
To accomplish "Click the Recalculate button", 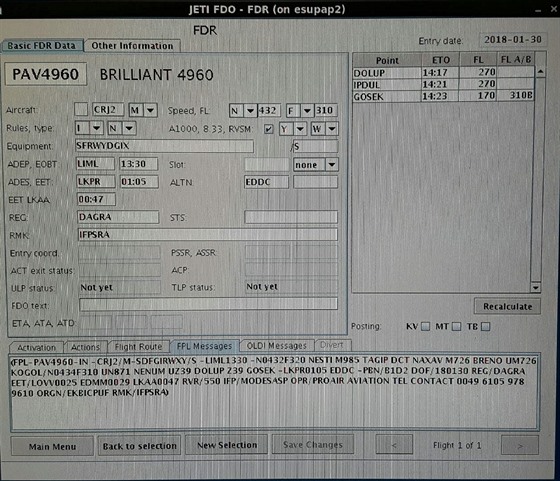I will 507,306.
